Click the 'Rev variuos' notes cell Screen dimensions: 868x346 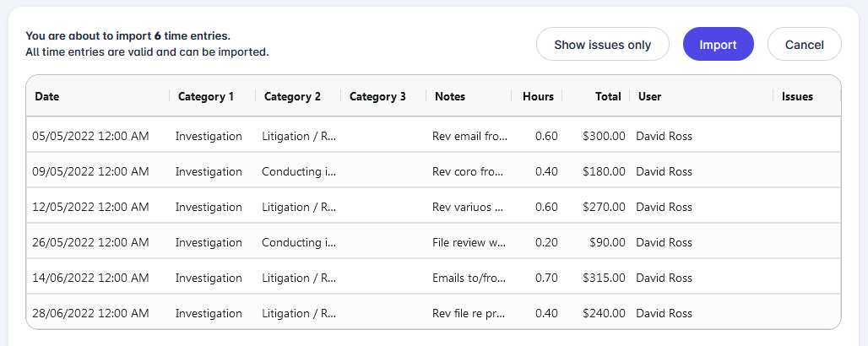(x=468, y=207)
